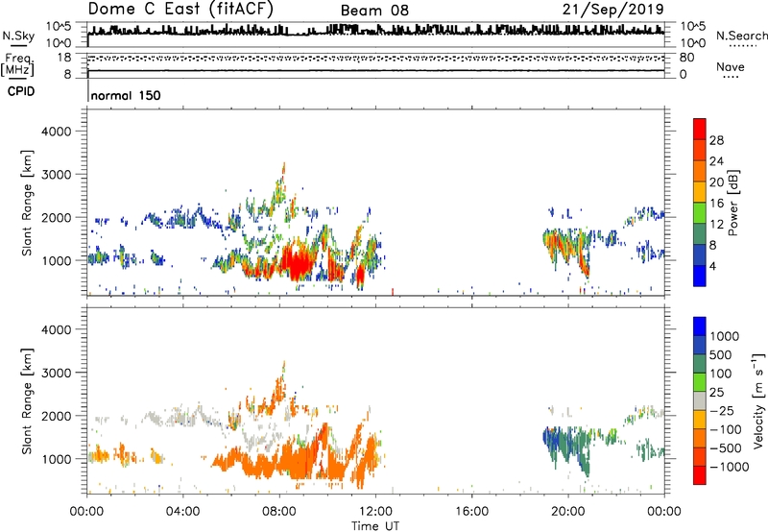
Task: Click the '10^5' label left of the sky noise panel
Action: click(x=59, y=27)
